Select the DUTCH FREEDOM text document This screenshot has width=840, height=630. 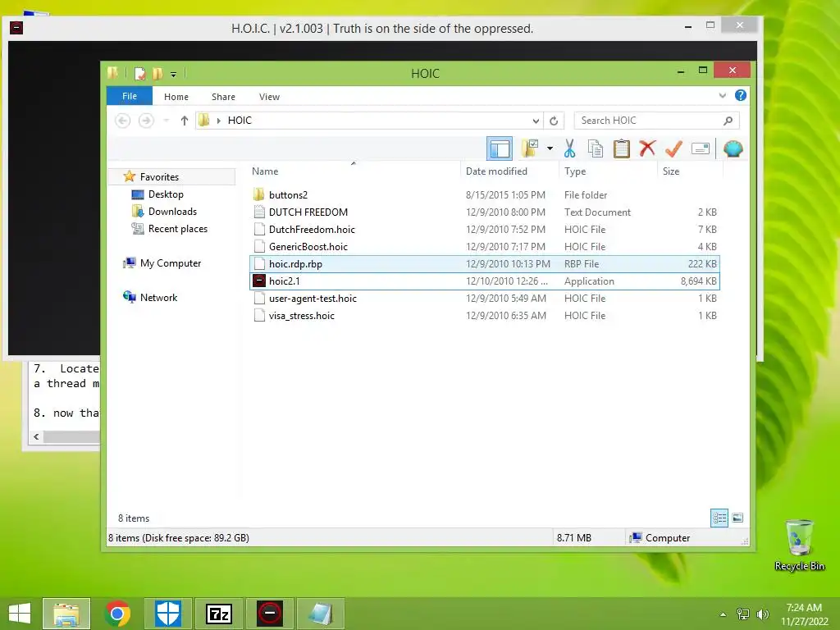(484, 212)
